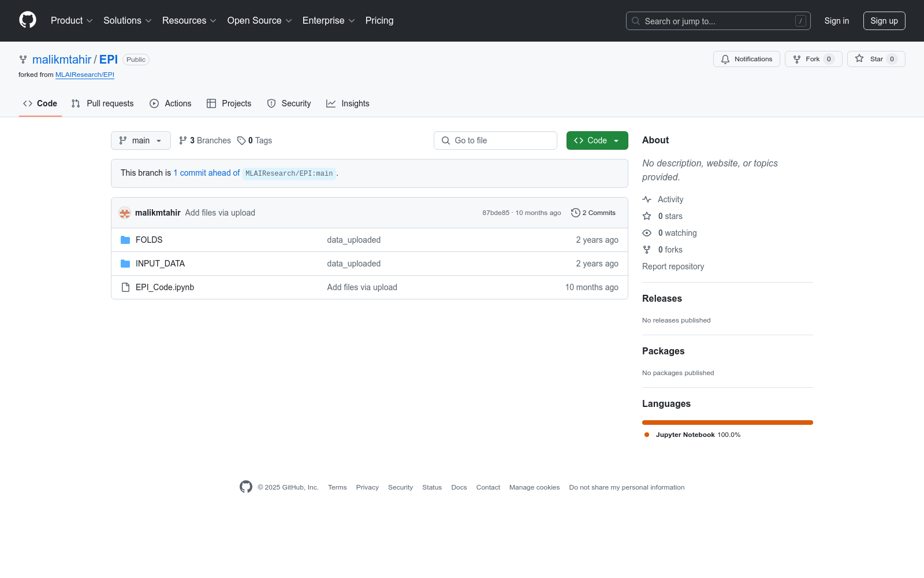Click the EPI_Code.ipynb file icon
This screenshot has height=578, width=924.
coord(125,287)
